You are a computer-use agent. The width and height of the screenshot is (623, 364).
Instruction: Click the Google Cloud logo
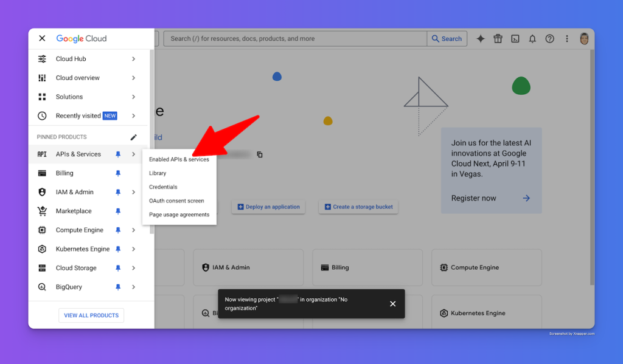point(82,38)
